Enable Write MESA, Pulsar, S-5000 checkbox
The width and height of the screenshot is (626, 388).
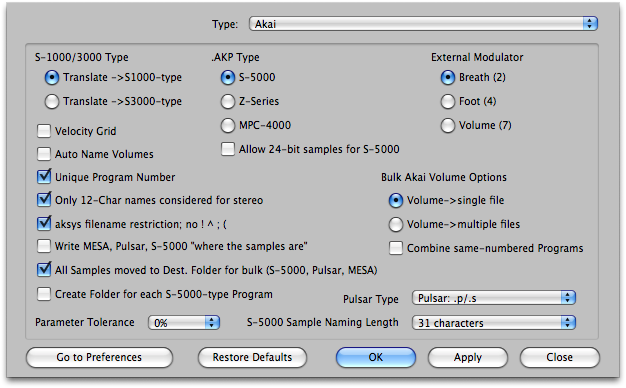pos(44,246)
